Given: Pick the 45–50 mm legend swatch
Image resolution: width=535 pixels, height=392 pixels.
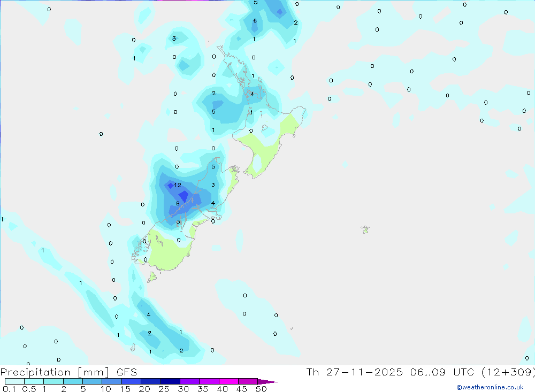Looking at the screenshot, I should pos(248,381).
